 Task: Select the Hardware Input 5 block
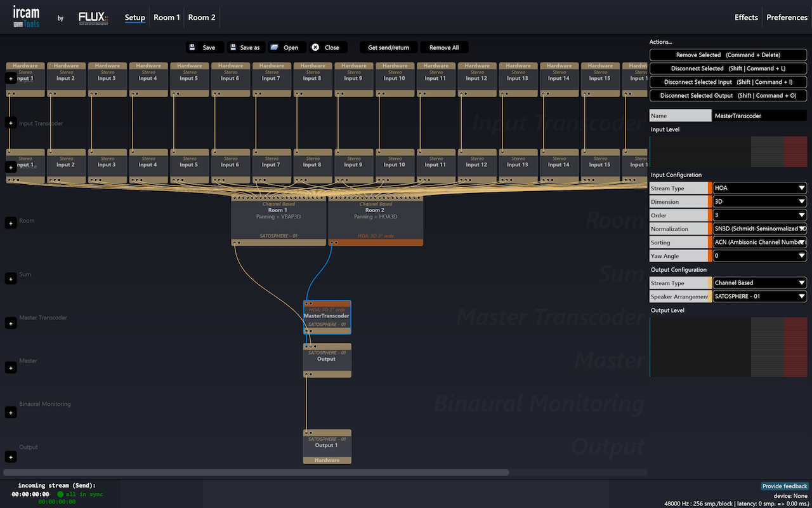click(189, 79)
